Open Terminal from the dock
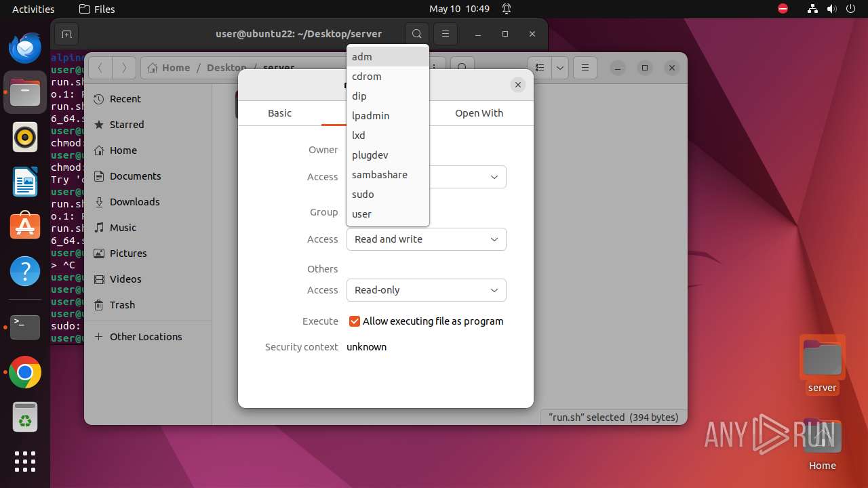 pyautogui.click(x=25, y=327)
